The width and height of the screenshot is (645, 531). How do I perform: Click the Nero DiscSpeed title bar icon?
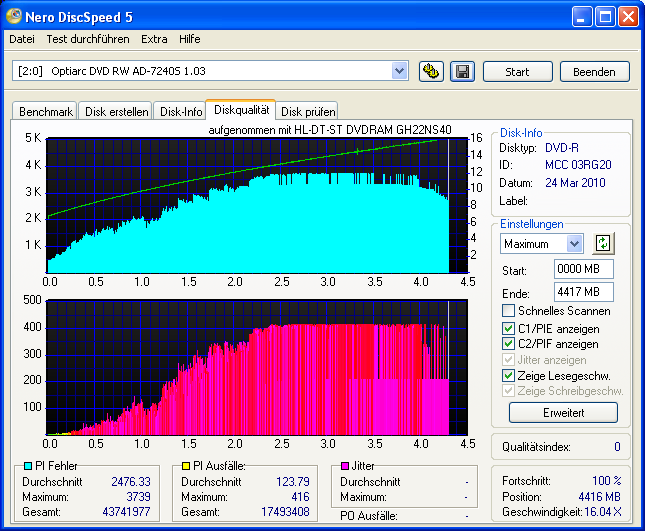(14, 16)
